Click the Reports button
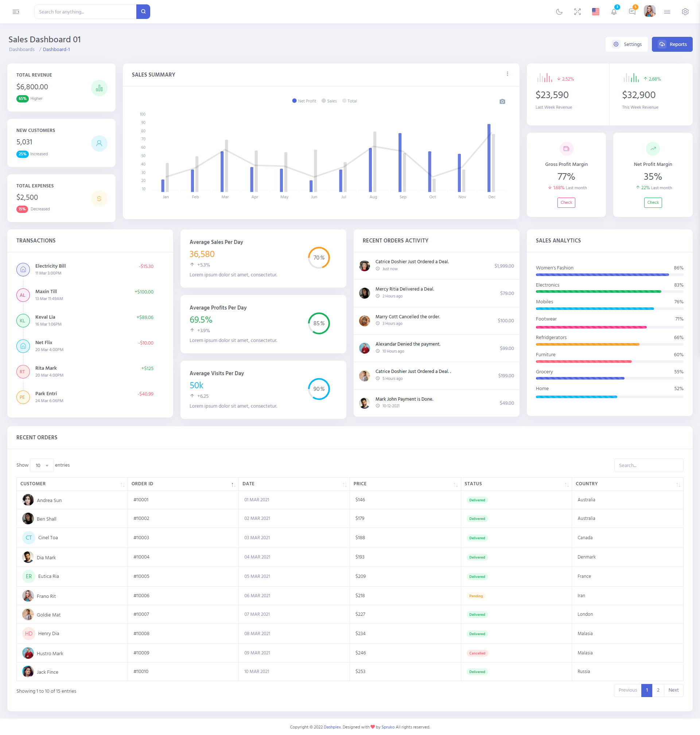 (672, 44)
